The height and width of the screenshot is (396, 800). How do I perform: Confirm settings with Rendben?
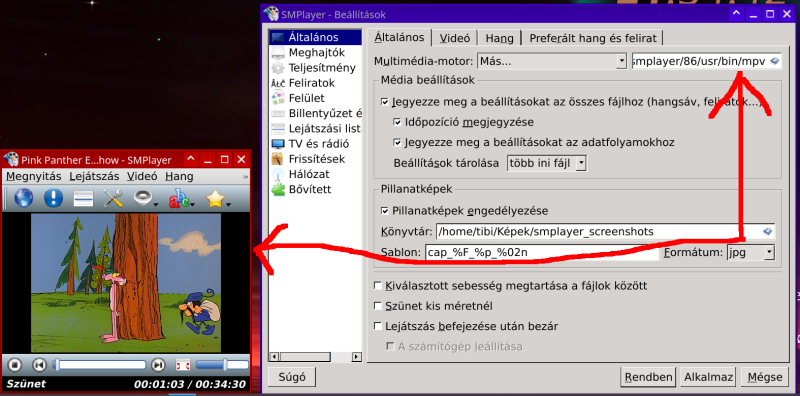pyautogui.click(x=648, y=377)
